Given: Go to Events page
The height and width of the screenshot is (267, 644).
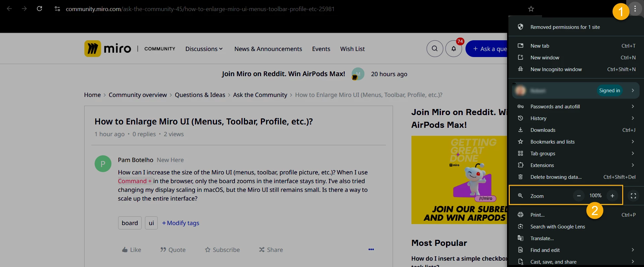Looking at the screenshot, I should (x=321, y=49).
